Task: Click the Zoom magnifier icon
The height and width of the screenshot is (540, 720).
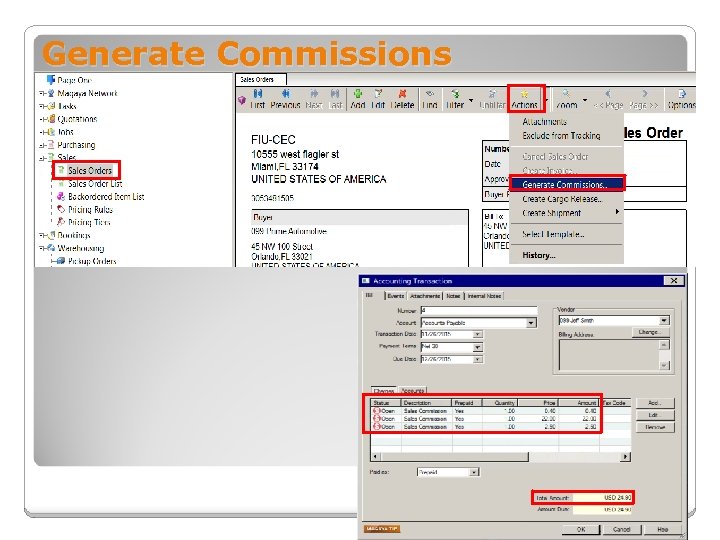Action: coord(566,94)
